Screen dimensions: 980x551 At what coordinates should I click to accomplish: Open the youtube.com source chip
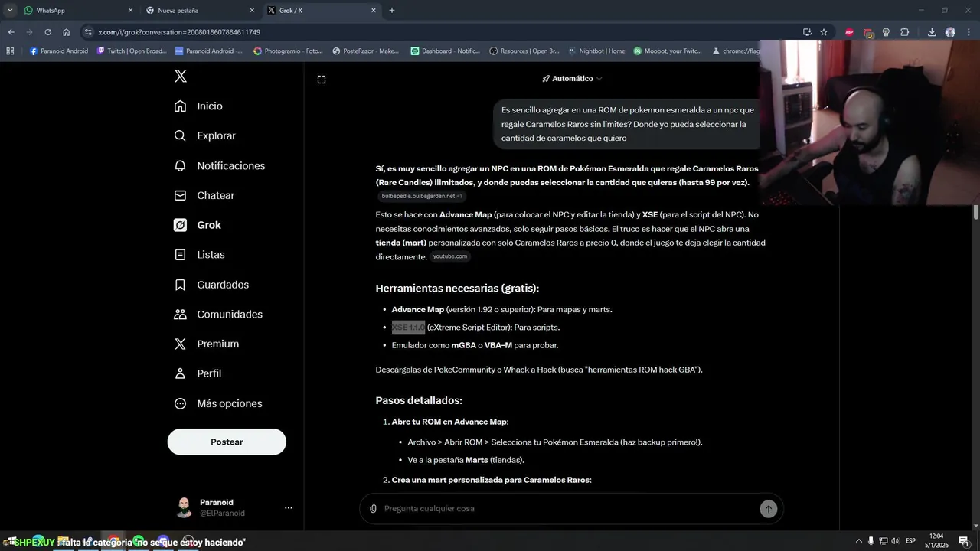pyautogui.click(x=449, y=256)
